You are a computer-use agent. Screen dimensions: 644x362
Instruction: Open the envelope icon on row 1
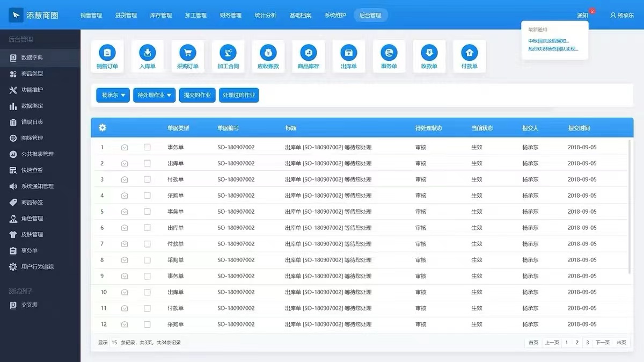124,147
